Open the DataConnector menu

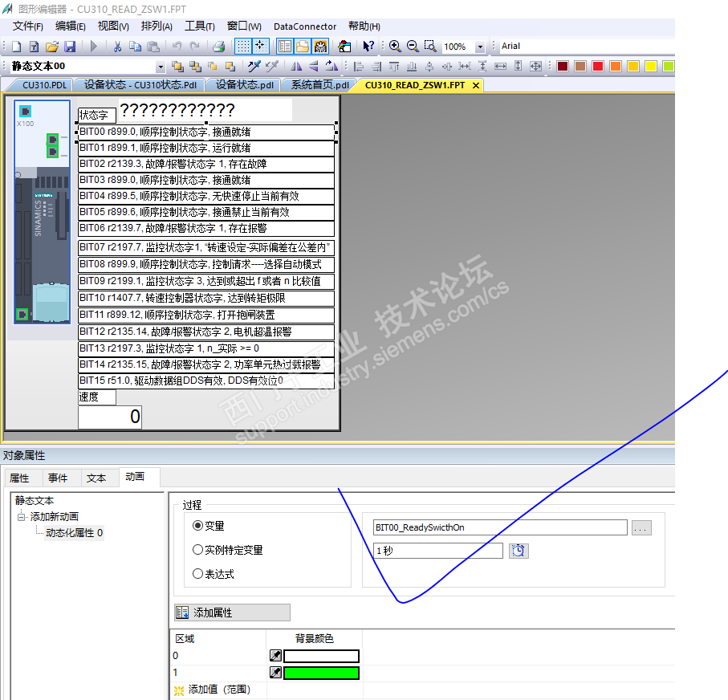pyautogui.click(x=305, y=26)
